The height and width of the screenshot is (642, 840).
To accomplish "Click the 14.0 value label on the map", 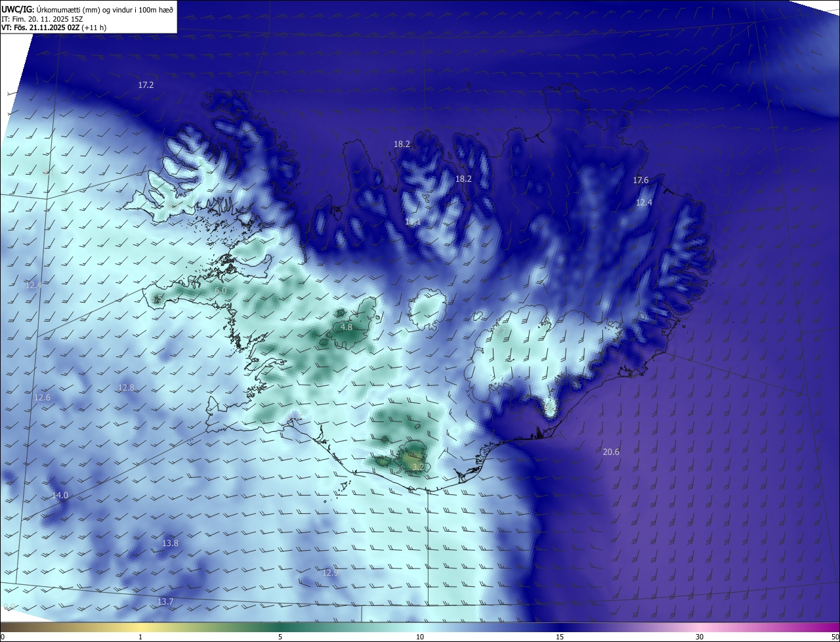I will 60,495.
